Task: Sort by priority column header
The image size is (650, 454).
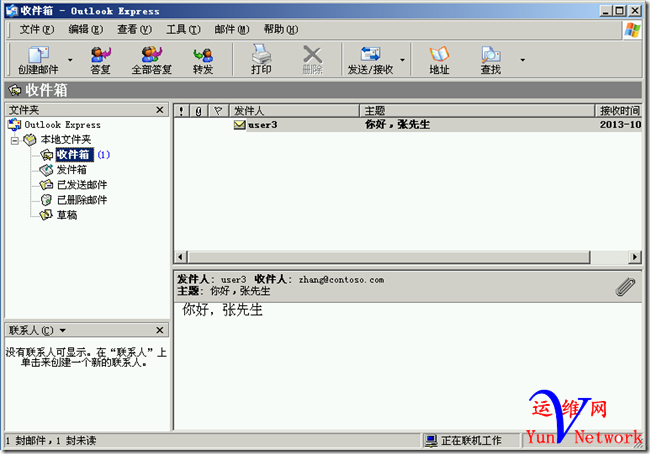Action: point(181,110)
